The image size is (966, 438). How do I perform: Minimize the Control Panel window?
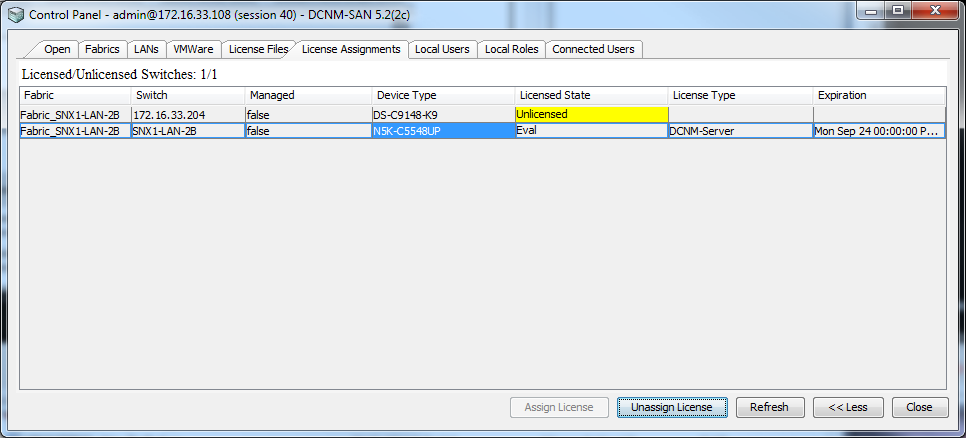(x=872, y=10)
